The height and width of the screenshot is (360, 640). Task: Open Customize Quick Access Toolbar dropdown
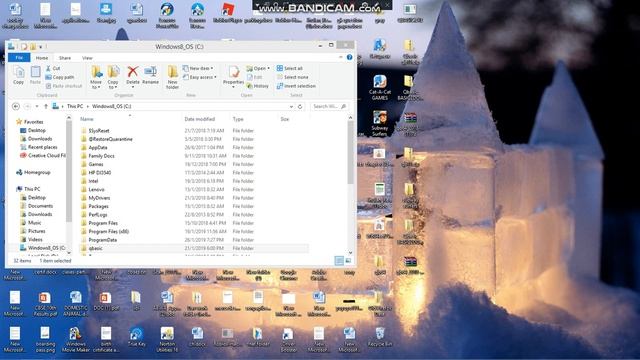[41, 47]
